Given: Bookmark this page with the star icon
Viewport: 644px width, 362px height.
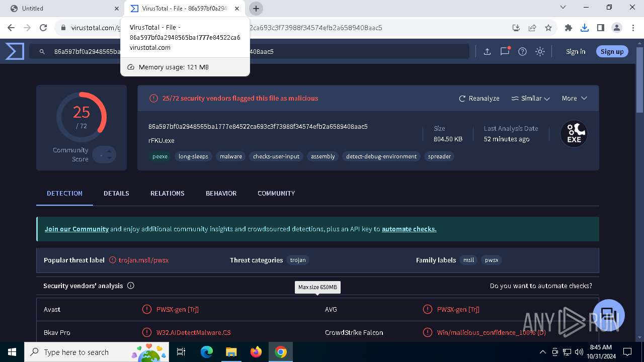Looking at the screenshot, I should coord(548,28).
